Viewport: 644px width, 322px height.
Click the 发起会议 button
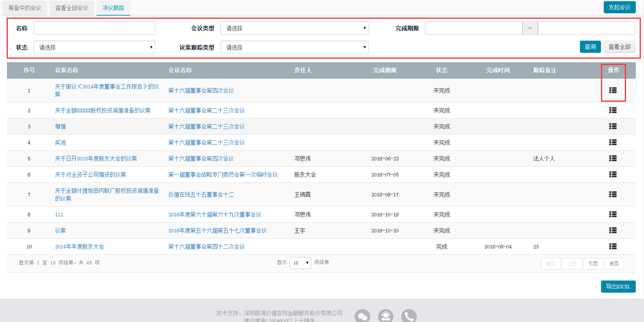(619, 7)
